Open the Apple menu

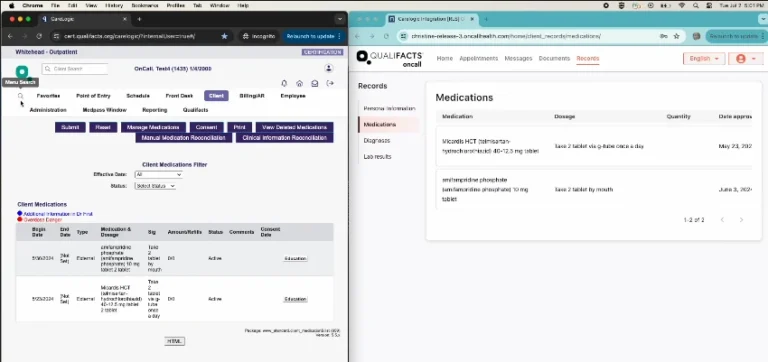coord(12,5)
